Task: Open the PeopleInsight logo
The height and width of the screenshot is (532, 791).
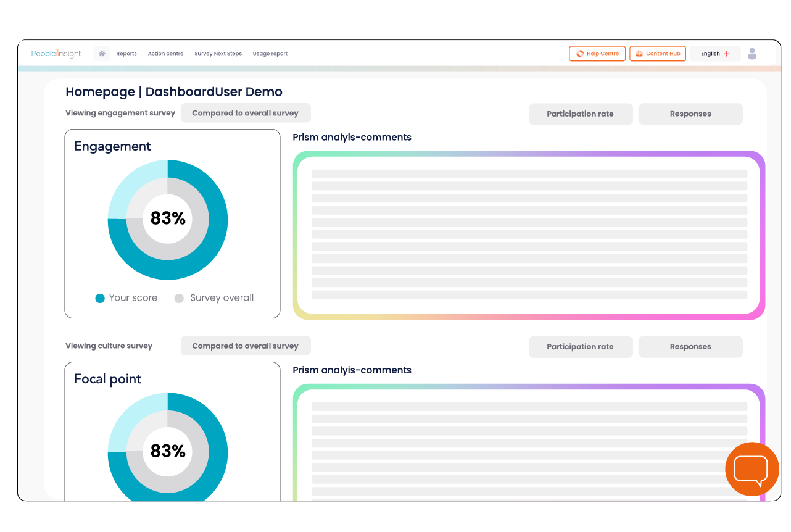Action: [56, 54]
